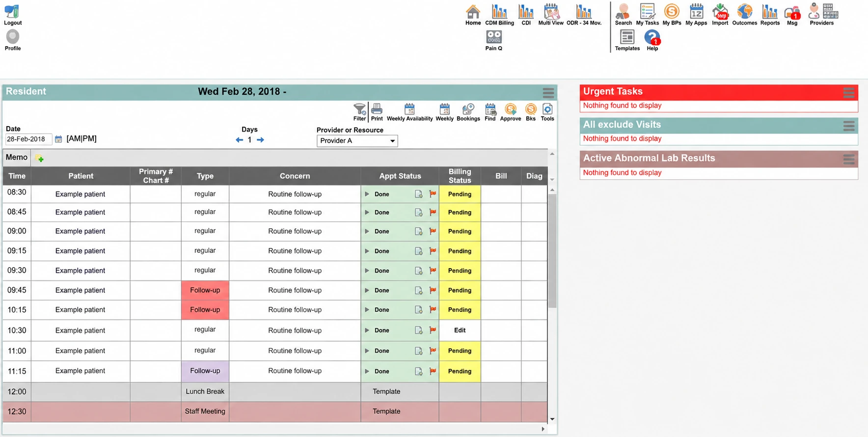The width and height of the screenshot is (868, 437).
Task: Open My BPs
Action: coord(672,11)
